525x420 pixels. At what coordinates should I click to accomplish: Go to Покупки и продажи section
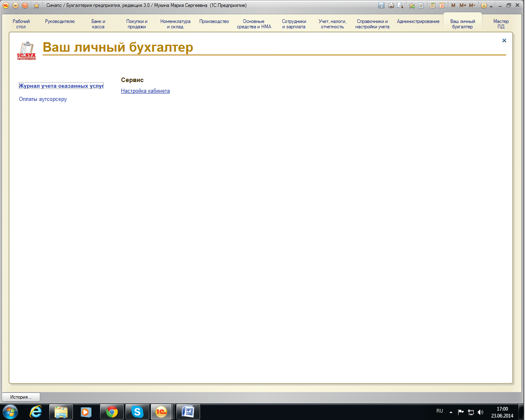coord(137,24)
